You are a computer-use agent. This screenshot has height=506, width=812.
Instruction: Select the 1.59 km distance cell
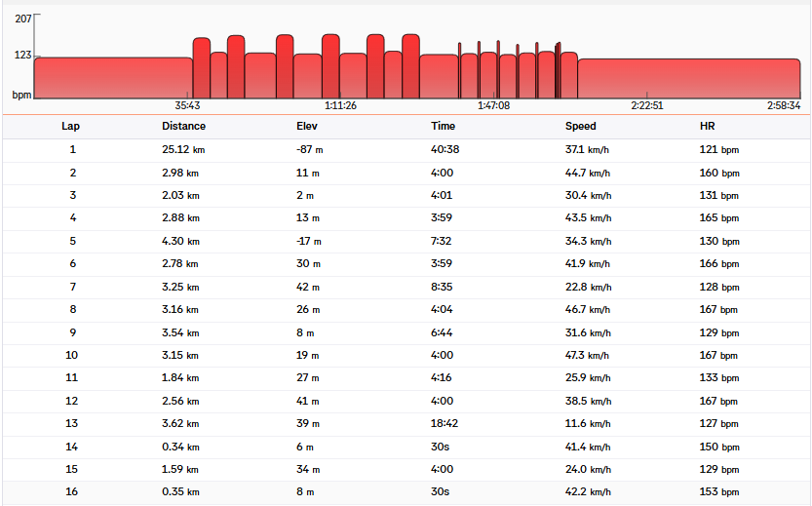coord(180,470)
